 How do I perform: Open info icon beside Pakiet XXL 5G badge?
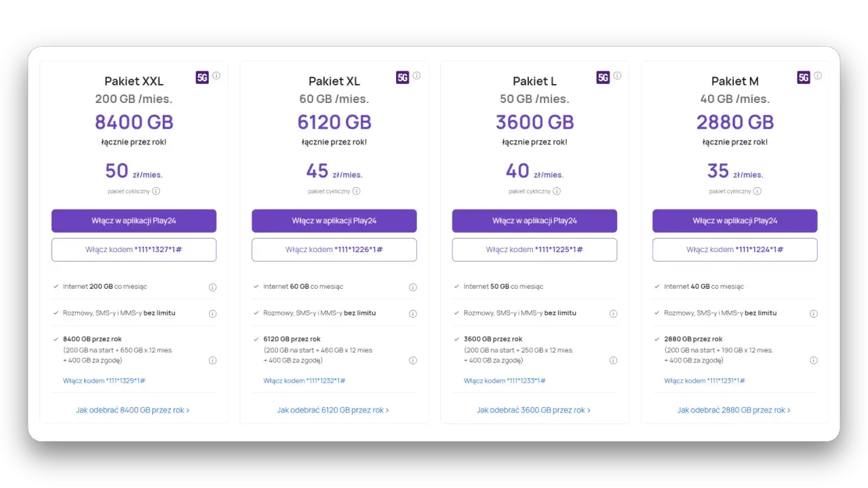pos(216,76)
